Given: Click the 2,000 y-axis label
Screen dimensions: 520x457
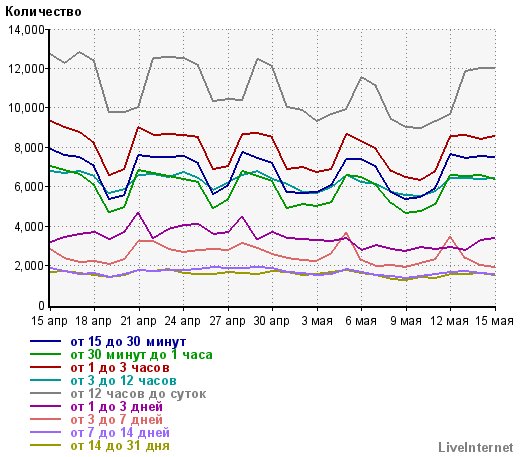Looking at the screenshot, I should pyautogui.click(x=29, y=266).
